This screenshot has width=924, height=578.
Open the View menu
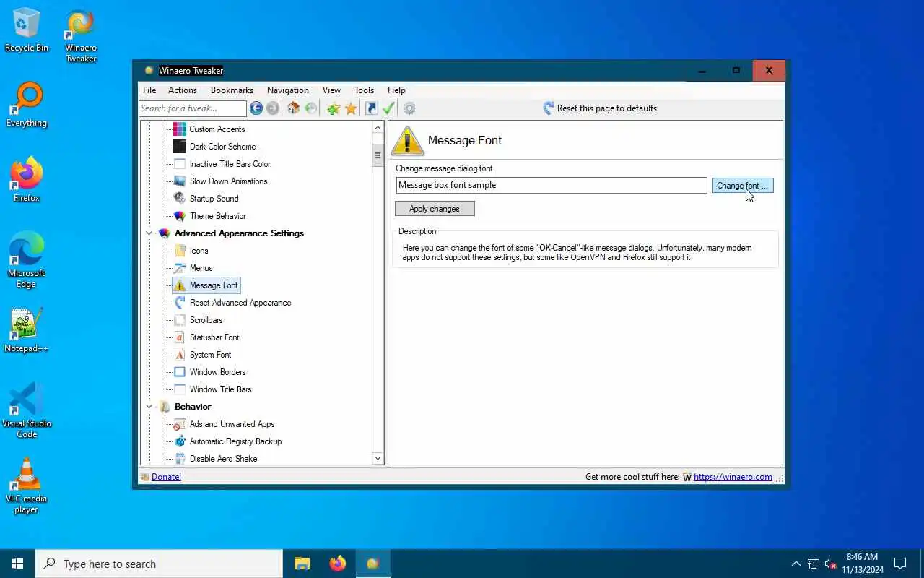click(331, 90)
